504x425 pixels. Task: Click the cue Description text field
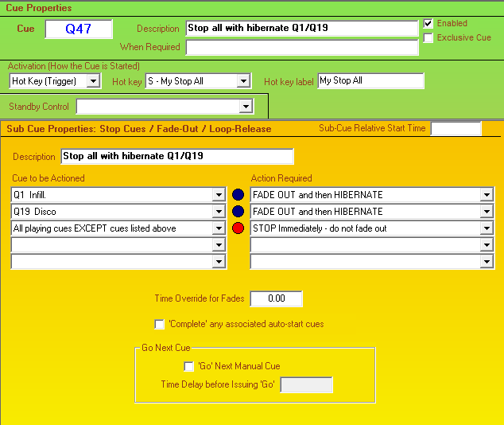[301, 29]
